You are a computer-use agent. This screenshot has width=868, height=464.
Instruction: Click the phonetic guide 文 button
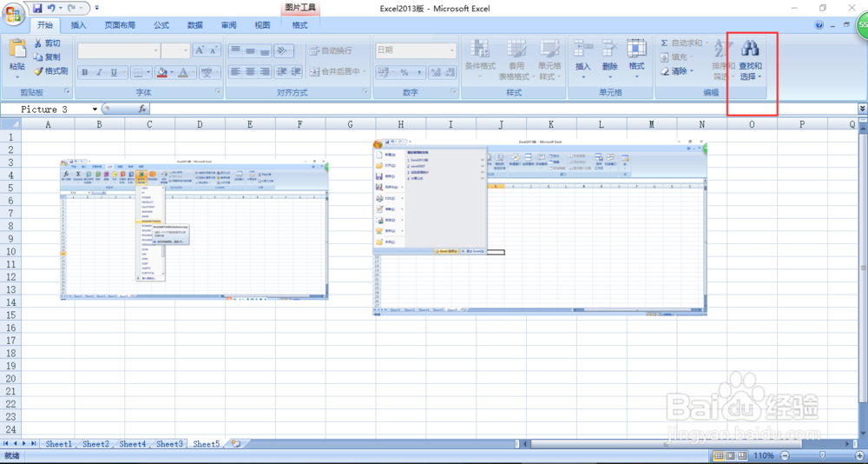pyautogui.click(x=206, y=72)
